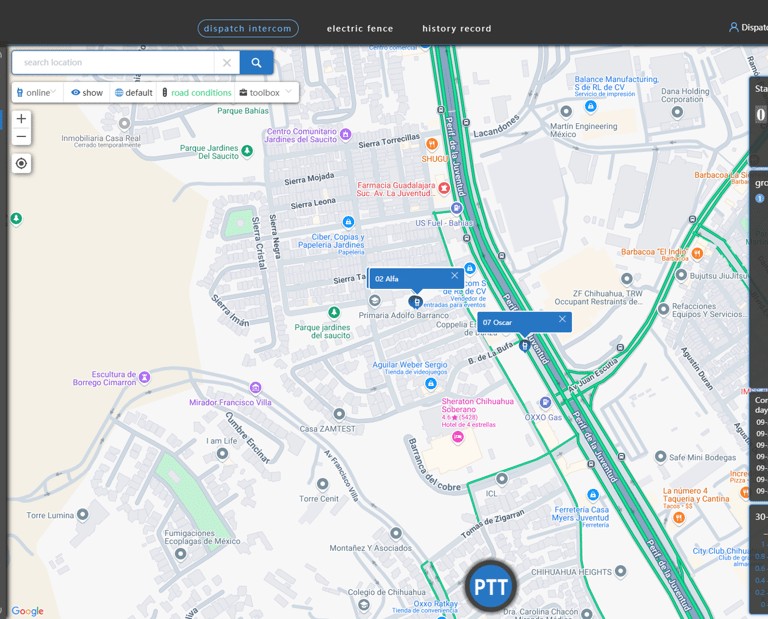Click the Casa ZAMTEST location pin
The width and height of the screenshot is (768, 619).
(x=339, y=414)
